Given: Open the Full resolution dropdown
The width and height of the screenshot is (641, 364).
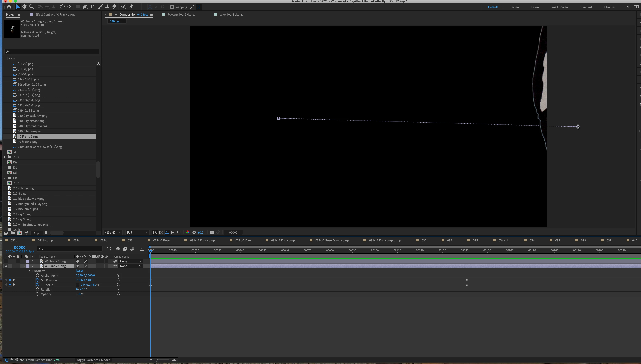Looking at the screenshot, I should [x=137, y=232].
